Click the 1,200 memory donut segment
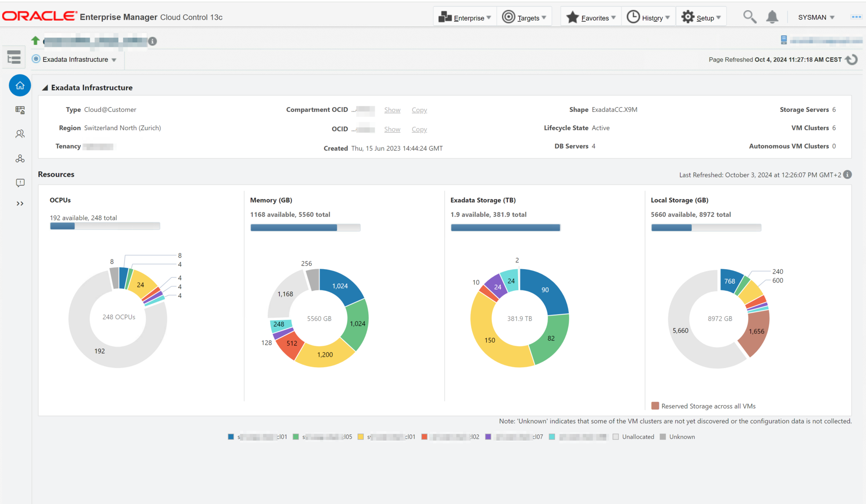 click(x=325, y=355)
